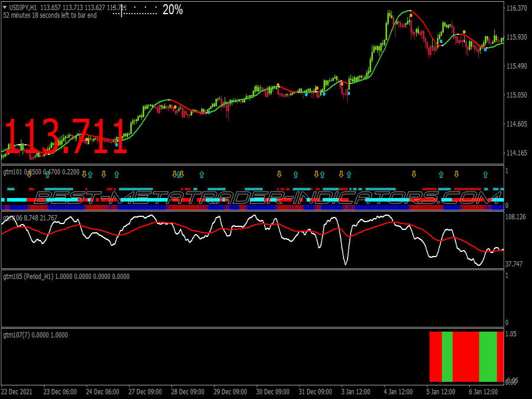The image size is (532, 399).
Task: Click the 116.370 price axis label
Action: coord(517,8)
